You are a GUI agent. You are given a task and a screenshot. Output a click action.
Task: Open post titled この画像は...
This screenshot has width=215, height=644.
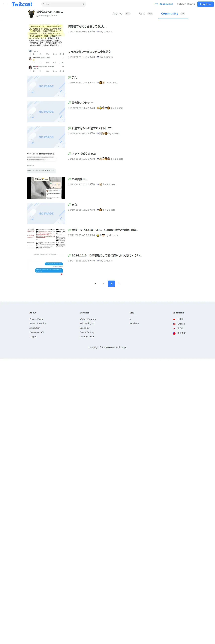click(x=80, y=179)
